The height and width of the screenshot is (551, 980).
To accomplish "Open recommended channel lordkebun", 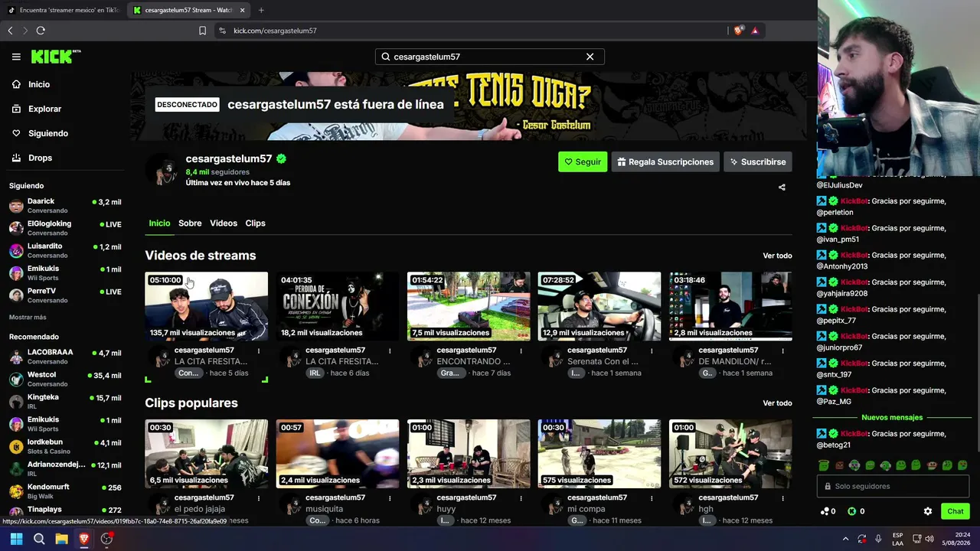I will (x=65, y=447).
